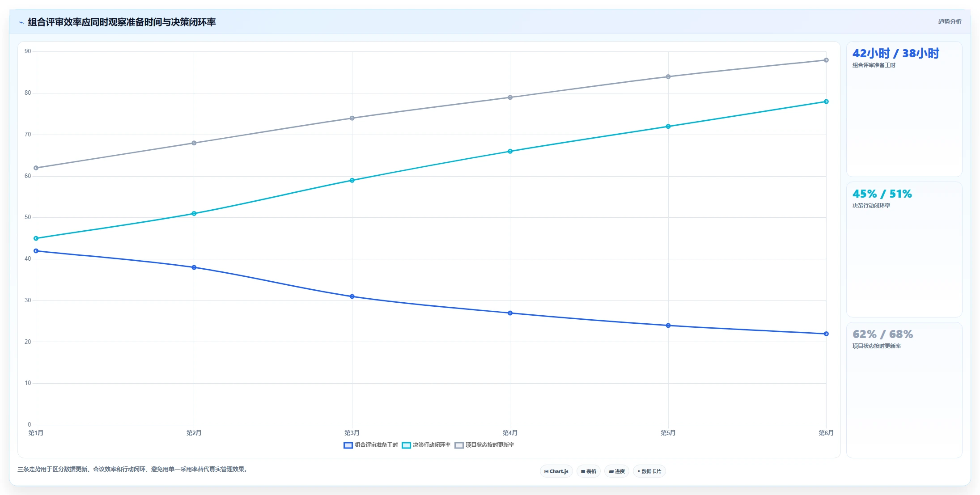
Task: Click the 第2月 x-axis label
Action: 194,433
